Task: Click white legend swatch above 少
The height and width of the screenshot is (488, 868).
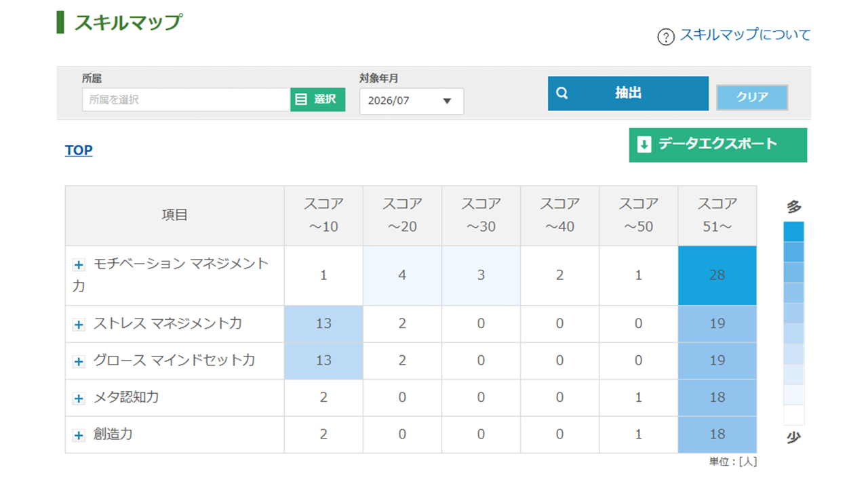Action: [x=793, y=415]
